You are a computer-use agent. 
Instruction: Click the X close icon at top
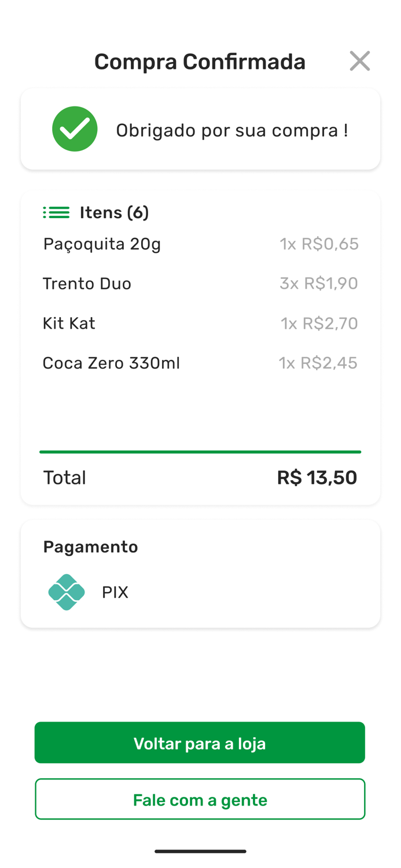[x=359, y=60]
